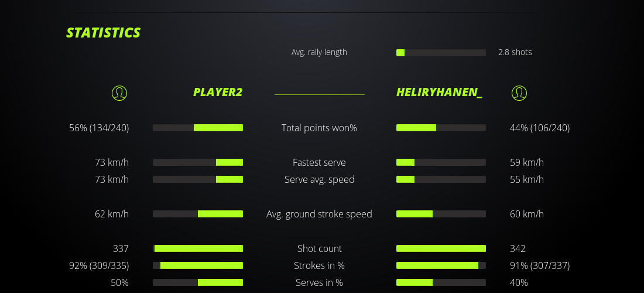Click HELIRYHANEN_'s Serves in % bar

[441, 282]
